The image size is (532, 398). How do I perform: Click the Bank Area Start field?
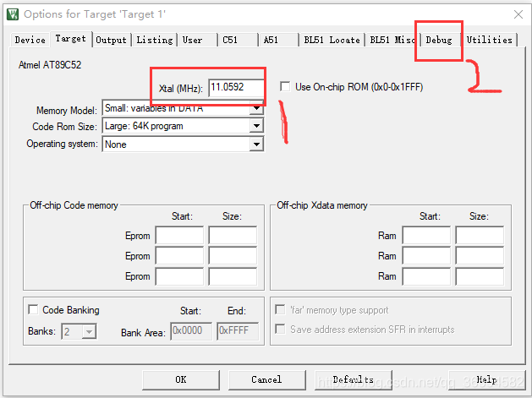click(x=191, y=331)
